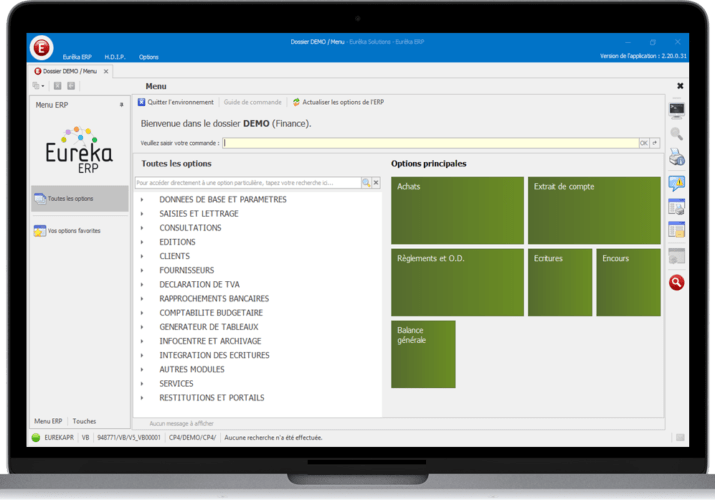Open the Balance générale tile
The image size is (715, 500).
tap(423, 353)
